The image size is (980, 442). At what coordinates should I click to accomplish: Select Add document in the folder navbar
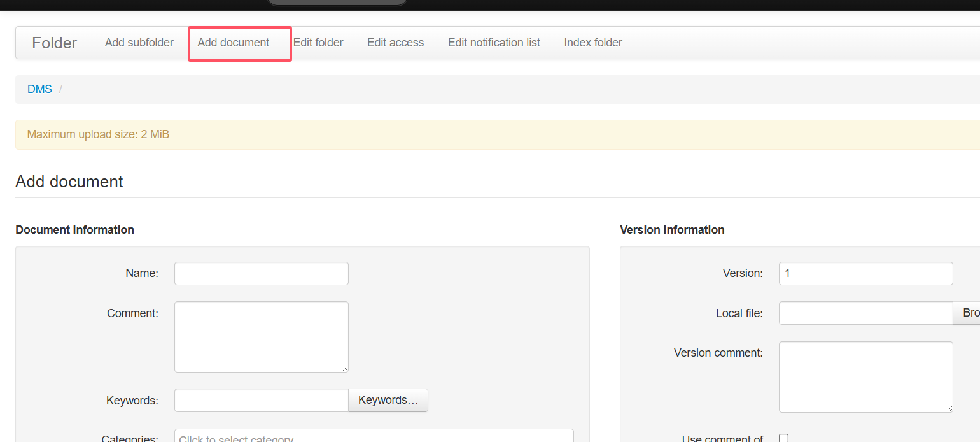[x=233, y=43]
